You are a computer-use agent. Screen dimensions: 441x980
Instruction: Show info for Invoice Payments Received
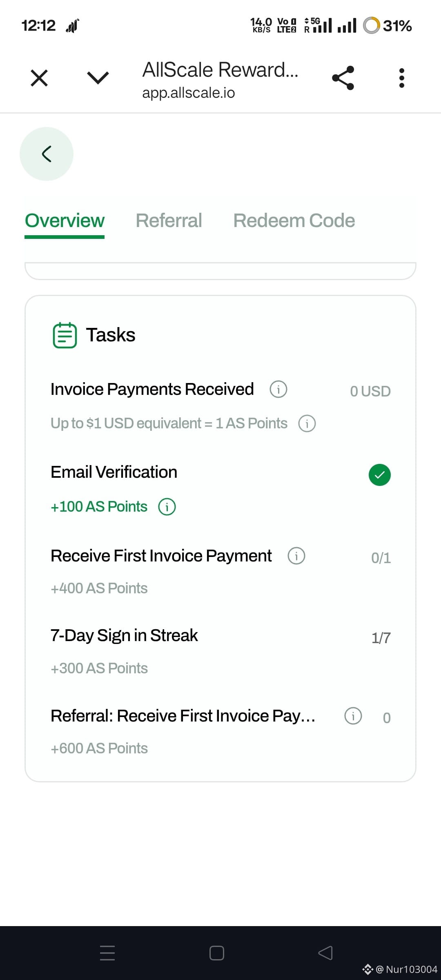tap(278, 389)
